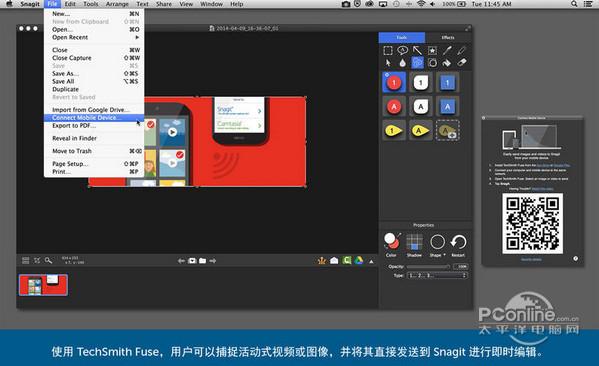
Task: Adjust the Opacity slider
Action: click(x=428, y=266)
